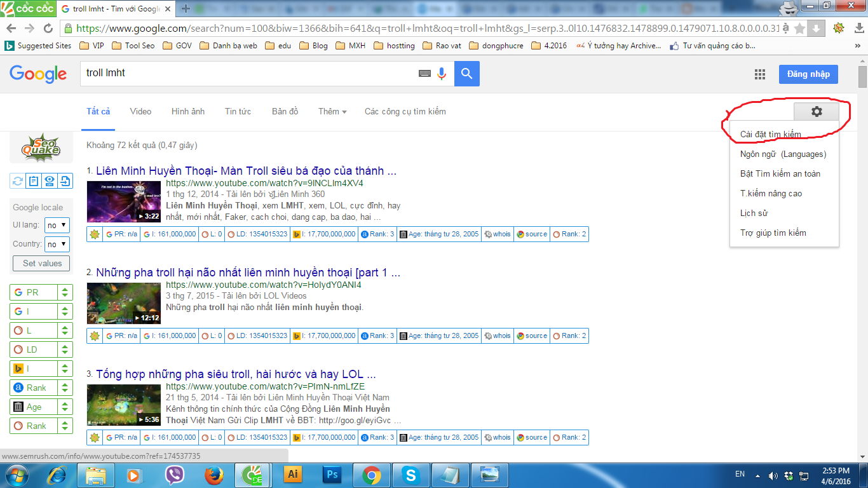Click the whois link on result 1's bar
This screenshot has width=868, height=488.
[x=498, y=234]
